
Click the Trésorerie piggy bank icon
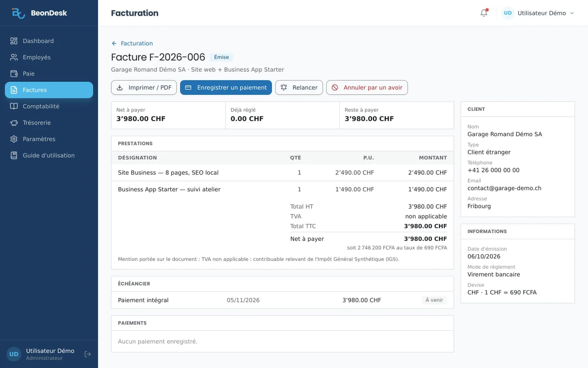click(x=14, y=123)
